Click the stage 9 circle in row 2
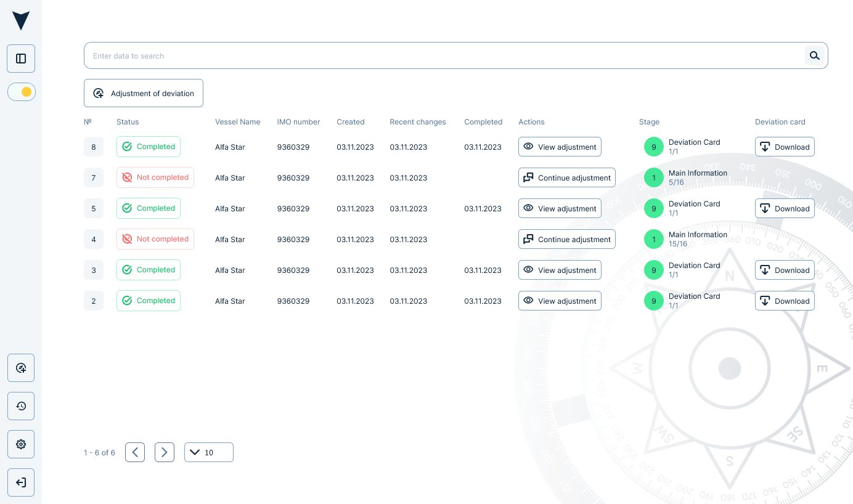 pos(654,301)
